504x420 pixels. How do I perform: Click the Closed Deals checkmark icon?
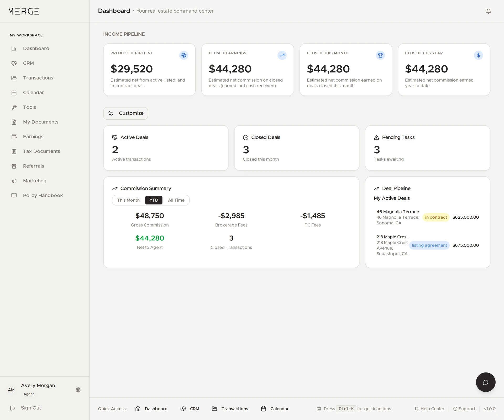coord(246,138)
